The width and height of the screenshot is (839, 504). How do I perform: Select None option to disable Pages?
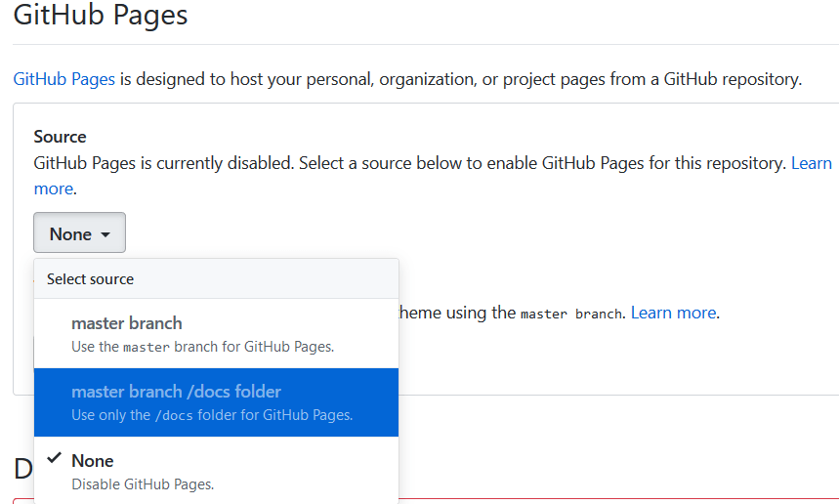coord(92,461)
